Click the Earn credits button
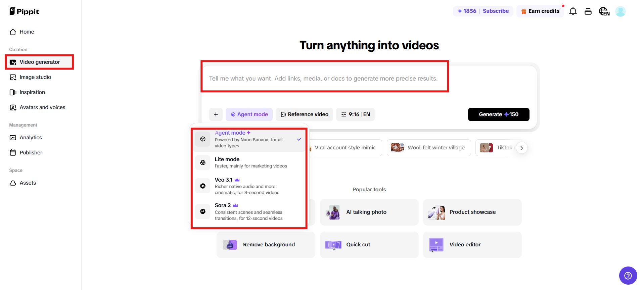 [x=540, y=11]
